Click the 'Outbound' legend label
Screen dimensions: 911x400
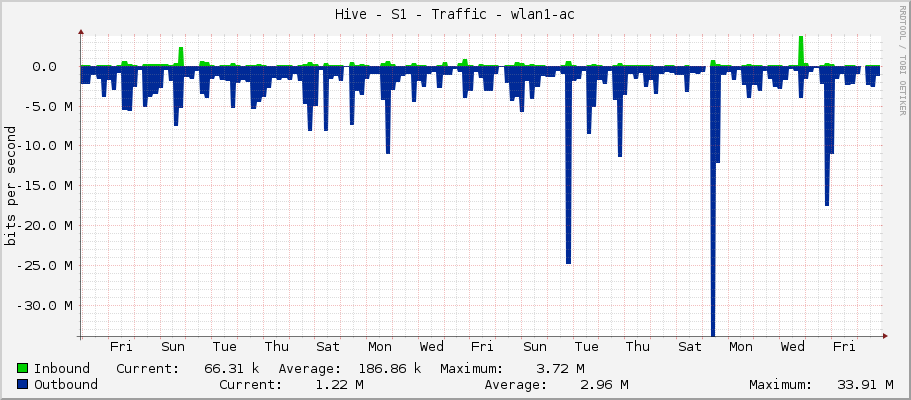(x=66, y=384)
